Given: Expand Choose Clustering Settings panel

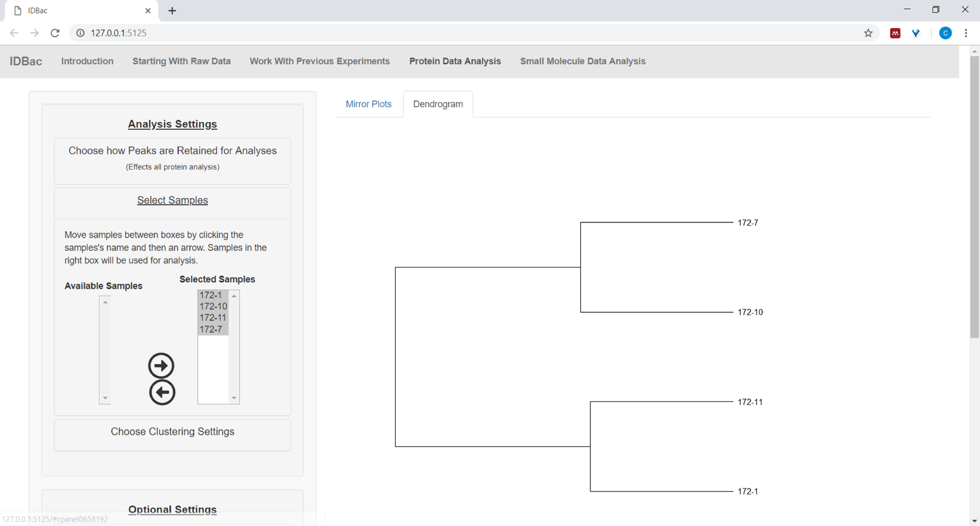Looking at the screenshot, I should click(x=172, y=431).
